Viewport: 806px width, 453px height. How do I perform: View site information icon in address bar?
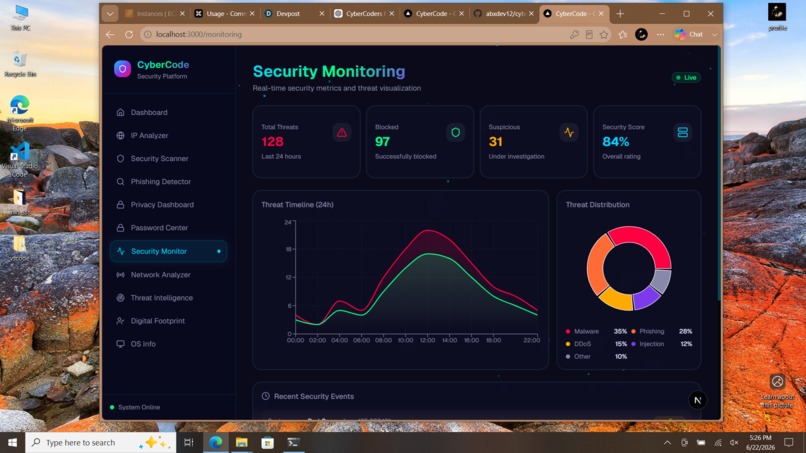(148, 34)
